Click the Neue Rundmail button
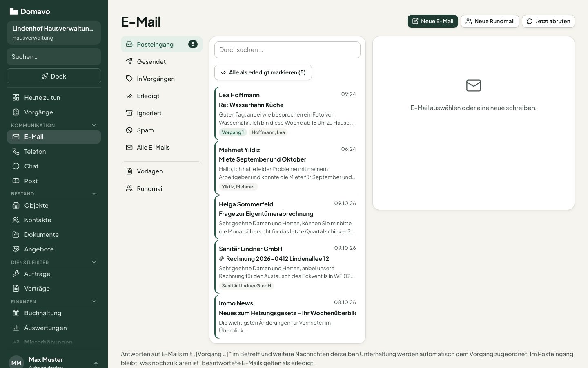Viewport: 588px width, 368px height. (x=490, y=21)
